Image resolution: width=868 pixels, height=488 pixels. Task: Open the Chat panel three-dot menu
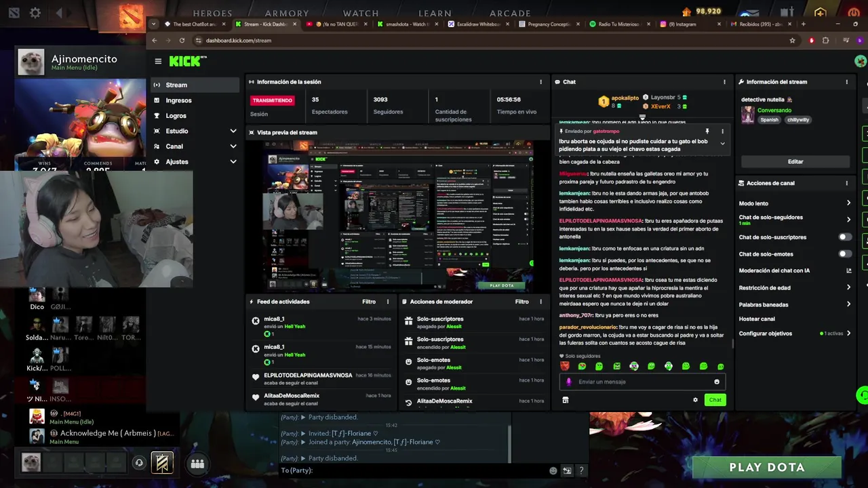coord(724,82)
